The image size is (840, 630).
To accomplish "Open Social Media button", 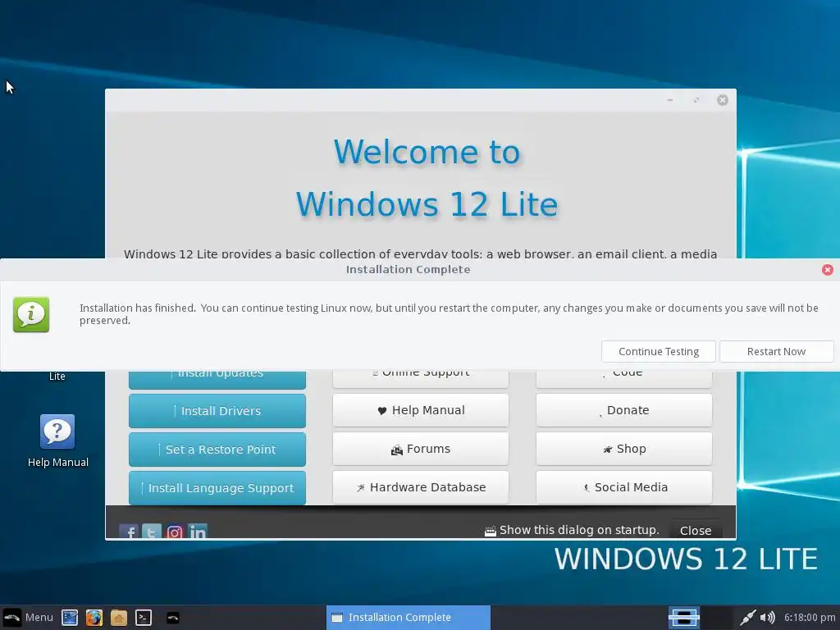I will 624,487.
